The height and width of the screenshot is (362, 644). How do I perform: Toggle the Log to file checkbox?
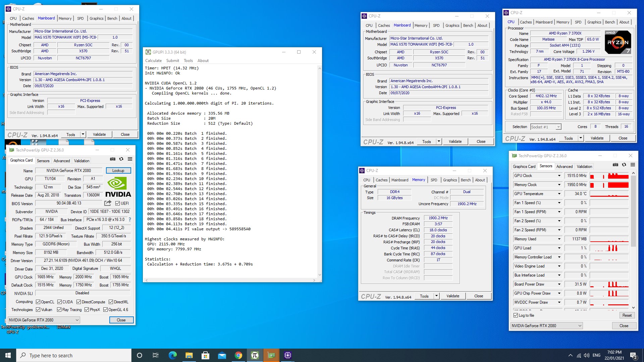(516, 315)
